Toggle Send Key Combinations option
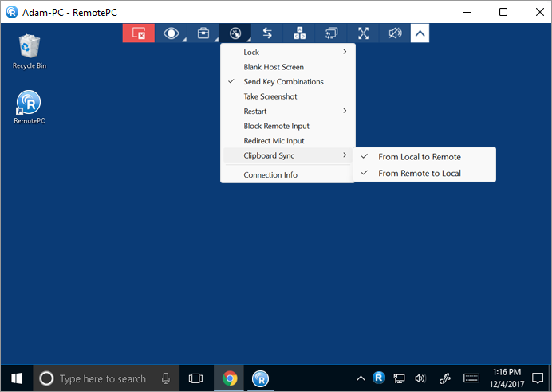This screenshot has height=392, width=552. pyautogui.click(x=283, y=82)
